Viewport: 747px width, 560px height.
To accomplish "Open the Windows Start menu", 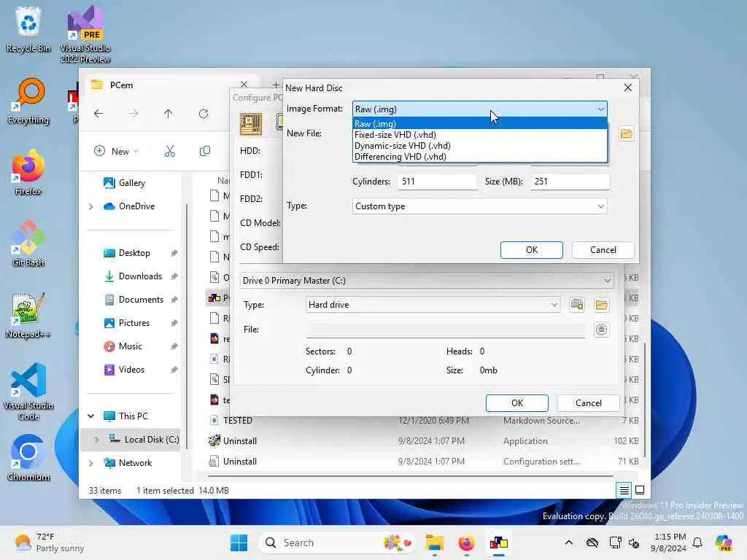I will point(239,542).
